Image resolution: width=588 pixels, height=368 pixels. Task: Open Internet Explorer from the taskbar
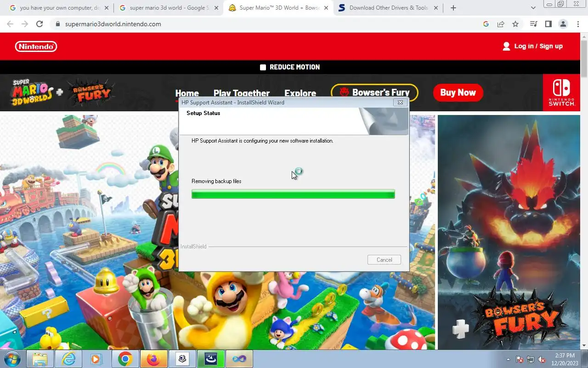pyautogui.click(x=68, y=359)
